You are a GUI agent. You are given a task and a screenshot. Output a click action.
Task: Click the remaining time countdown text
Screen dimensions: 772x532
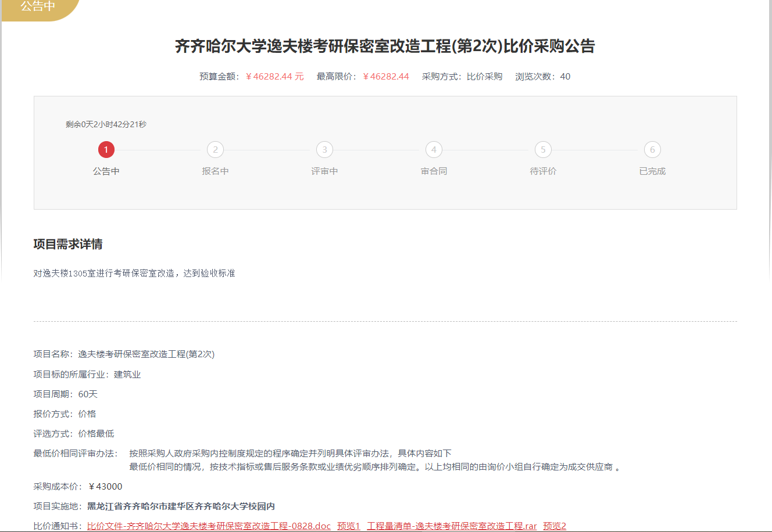(106, 124)
